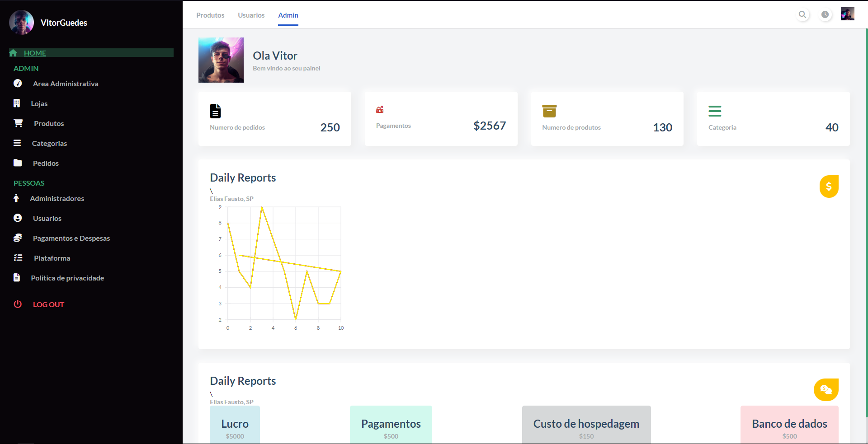Click the shopping cart Produtos icon in sidebar
868x444 pixels.
(x=18, y=123)
